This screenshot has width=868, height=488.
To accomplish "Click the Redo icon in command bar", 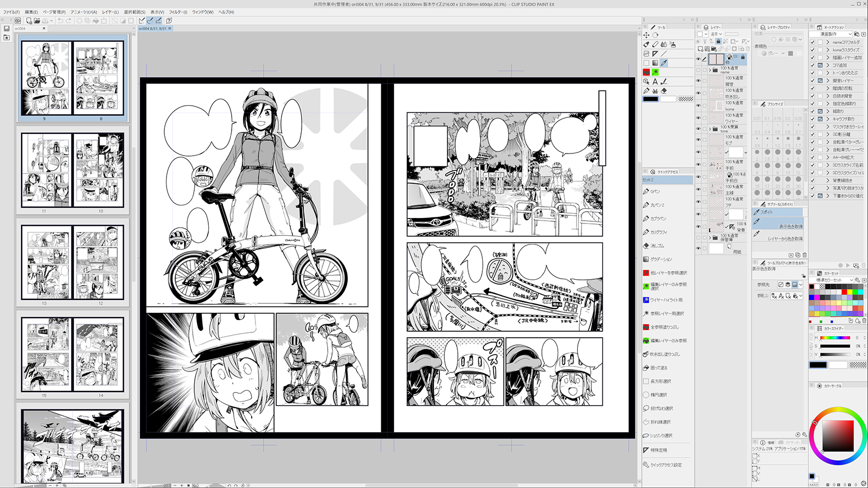I will point(68,21).
